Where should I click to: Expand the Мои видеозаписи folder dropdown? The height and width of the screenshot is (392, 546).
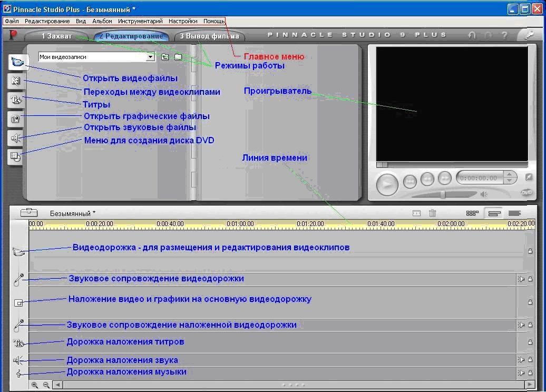150,57
